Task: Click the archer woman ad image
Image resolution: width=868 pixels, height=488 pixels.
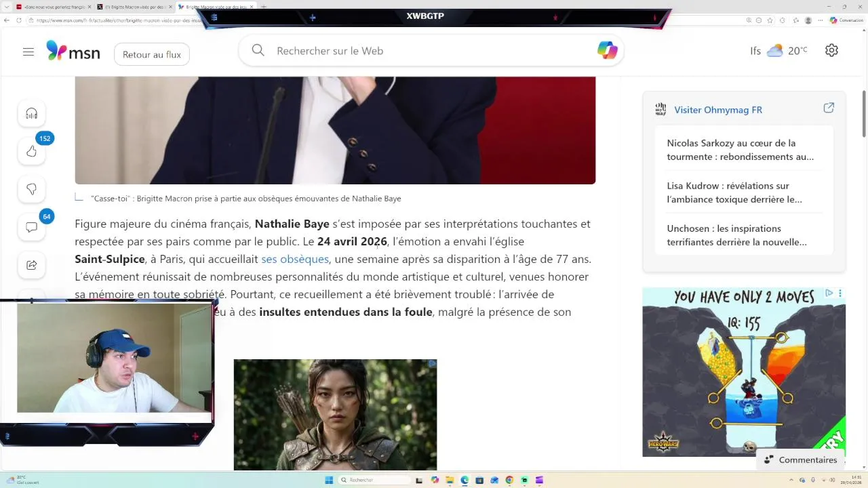Action: (335, 415)
